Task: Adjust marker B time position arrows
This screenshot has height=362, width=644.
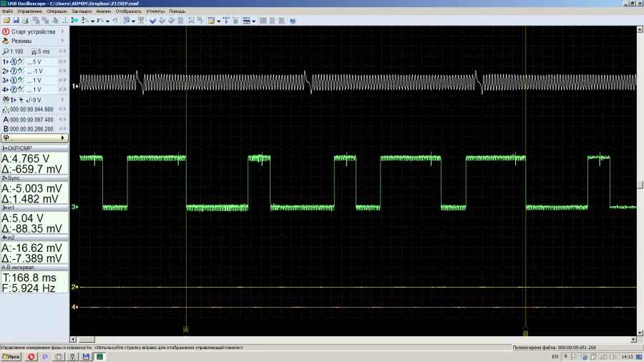Action: pyautogui.click(x=62, y=129)
